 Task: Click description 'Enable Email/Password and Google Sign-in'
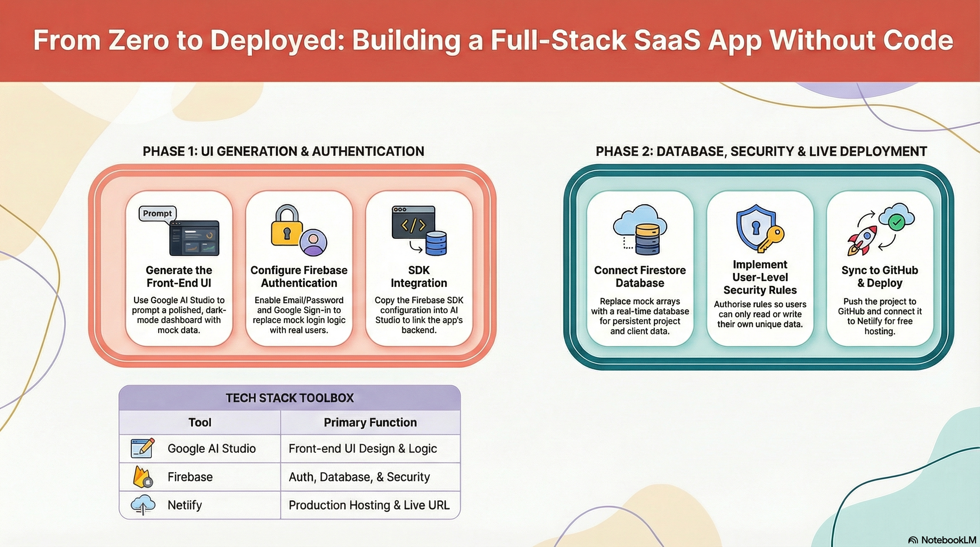tap(299, 315)
